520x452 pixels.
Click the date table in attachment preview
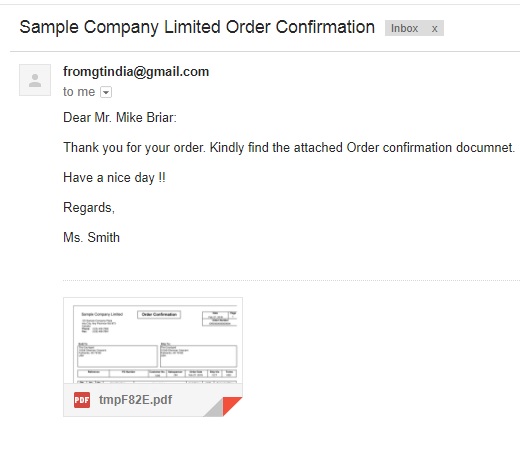(x=219, y=319)
